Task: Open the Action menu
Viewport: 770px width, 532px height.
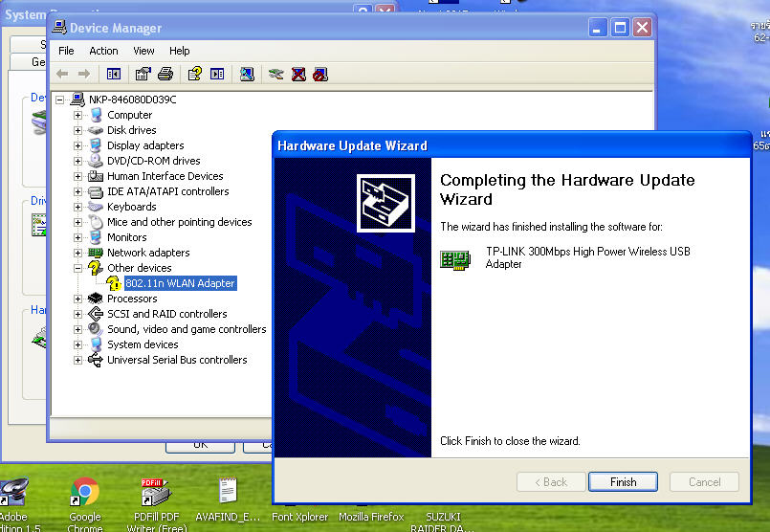Action: (x=103, y=51)
